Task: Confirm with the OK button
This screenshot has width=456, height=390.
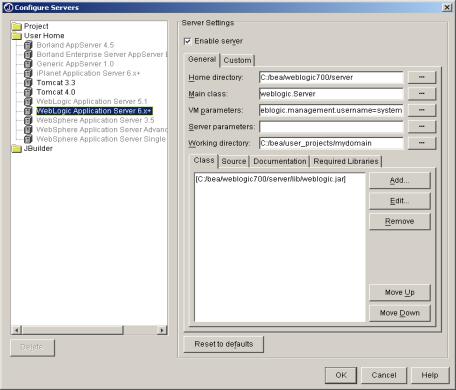Action: [341, 375]
